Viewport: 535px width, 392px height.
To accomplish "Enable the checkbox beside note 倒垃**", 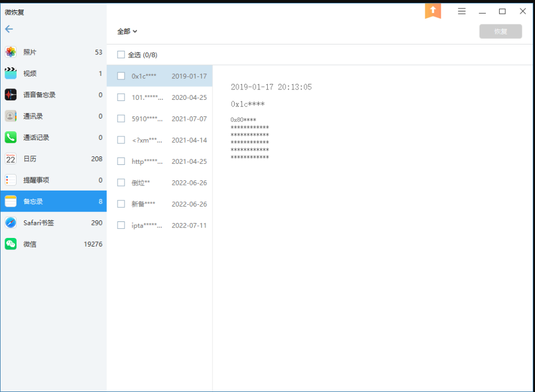I will click(x=121, y=183).
